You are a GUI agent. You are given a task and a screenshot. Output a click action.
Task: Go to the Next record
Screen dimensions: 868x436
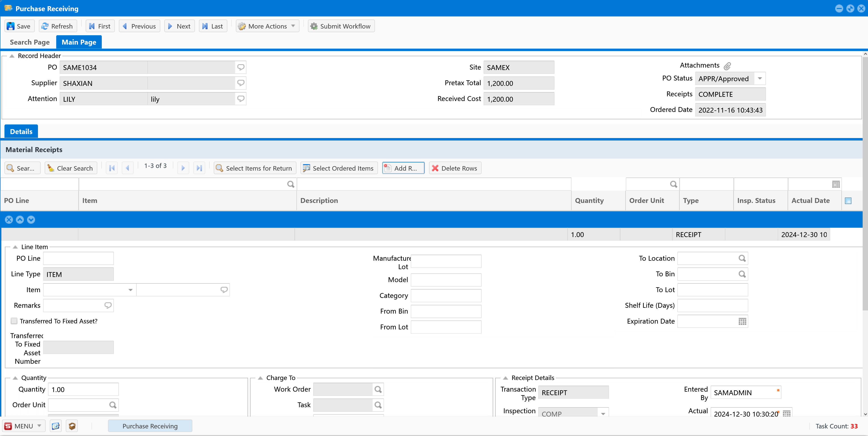179,26
